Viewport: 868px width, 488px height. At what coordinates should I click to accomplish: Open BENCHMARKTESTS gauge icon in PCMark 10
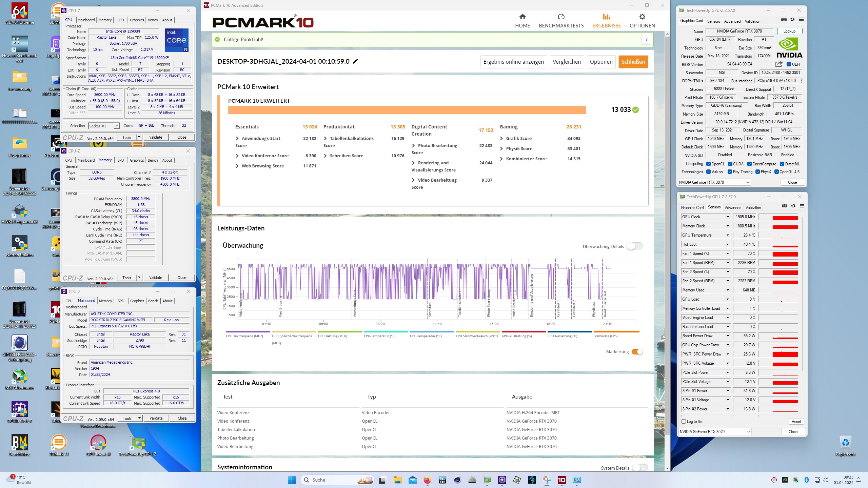pyautogui.click(x=561, y=17)
